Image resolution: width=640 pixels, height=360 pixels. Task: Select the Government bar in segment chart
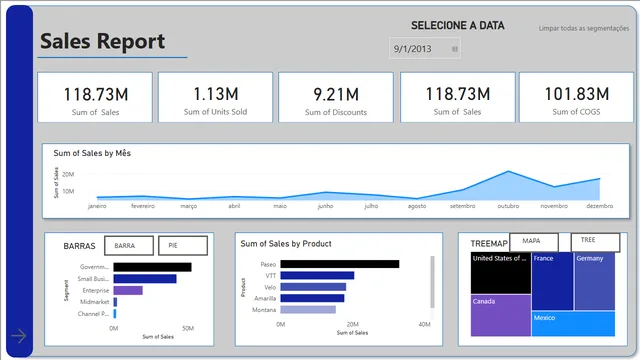click(152, 267)
